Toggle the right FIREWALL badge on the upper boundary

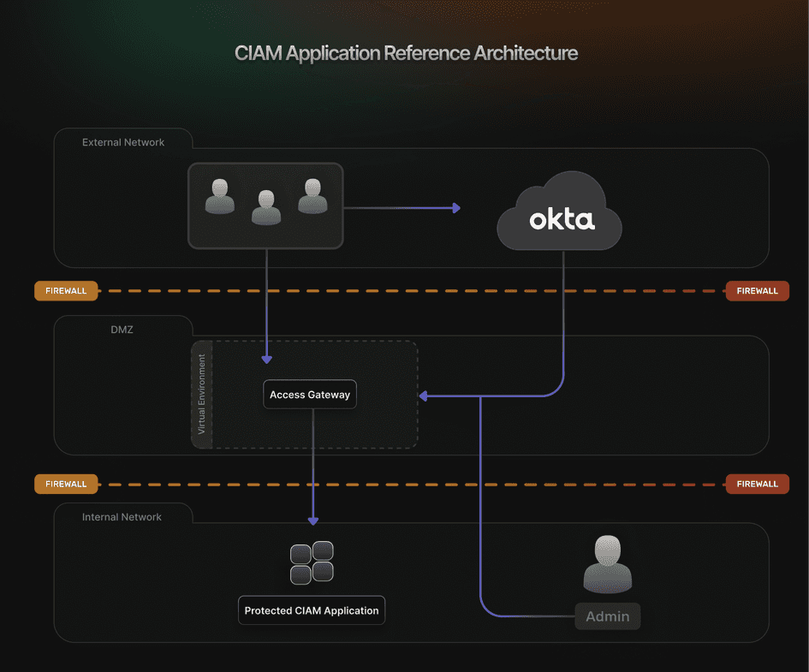(x=757, y=290)
